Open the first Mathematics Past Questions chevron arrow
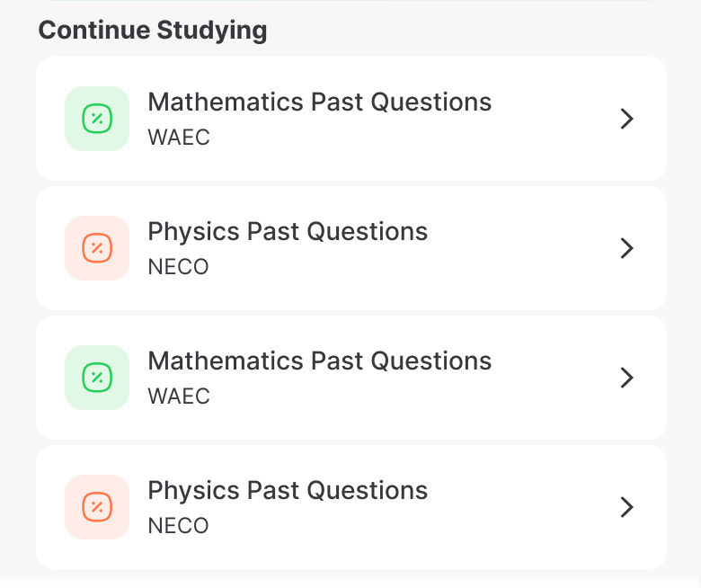The width and height of the screenshot is (701, 588). pyautogui.click(x=626, y=119)
